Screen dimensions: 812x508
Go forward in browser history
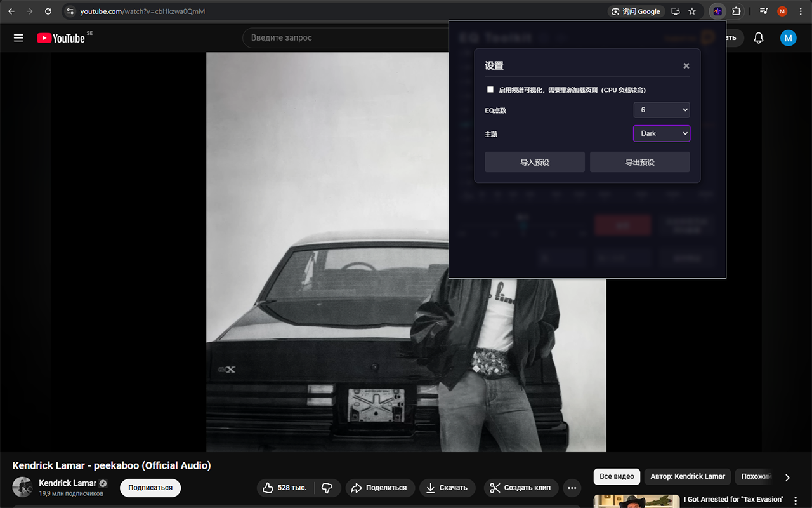[x=30, y=11]
